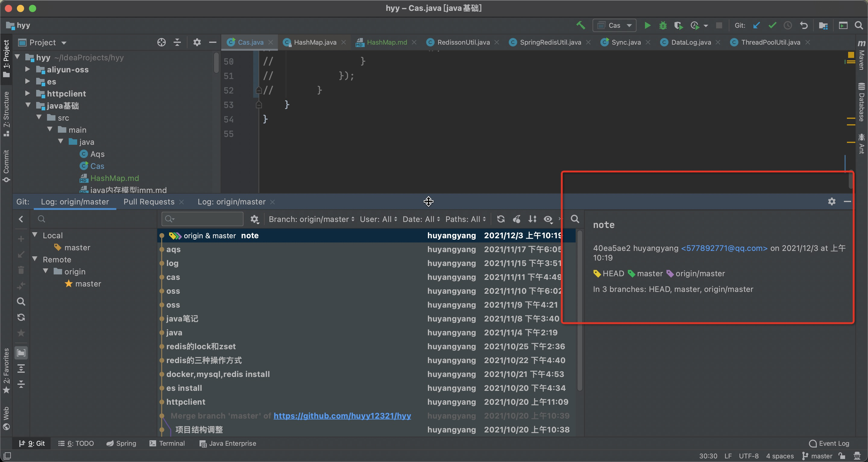
Task: Start debugging with the bug icon
Action: click(x=663, y=26)
